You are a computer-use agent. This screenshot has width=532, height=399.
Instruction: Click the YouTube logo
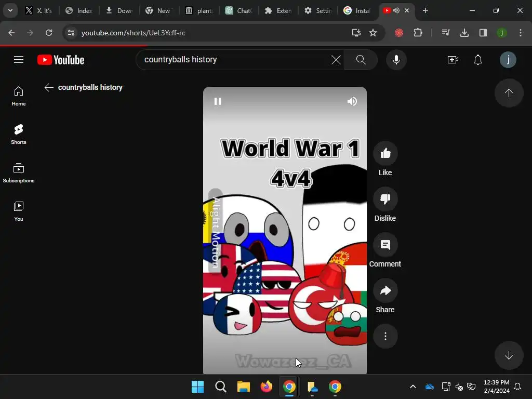pyautogui.click(x=61, y=60)
